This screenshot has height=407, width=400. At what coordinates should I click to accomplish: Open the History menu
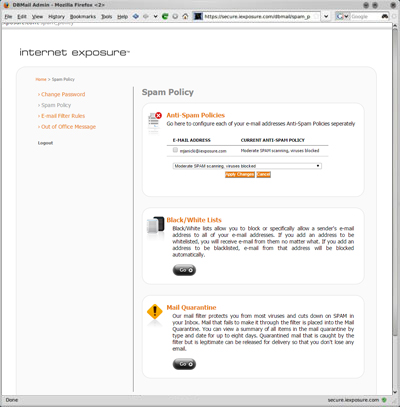[56, 16]
